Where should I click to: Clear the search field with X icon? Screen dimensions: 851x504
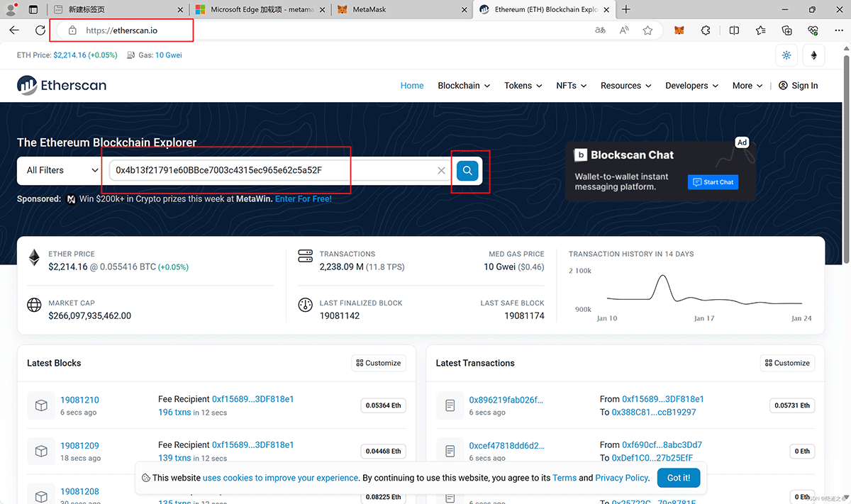[441, 171]
